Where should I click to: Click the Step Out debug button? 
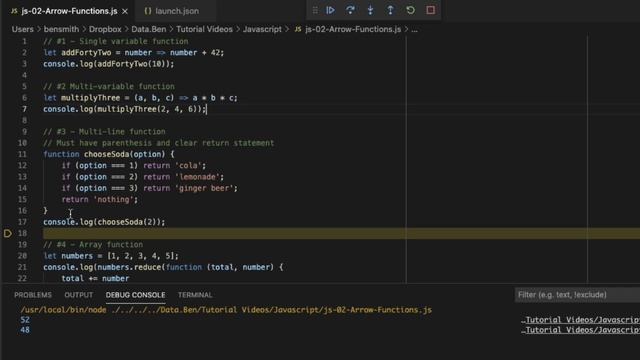click(390, 10)
